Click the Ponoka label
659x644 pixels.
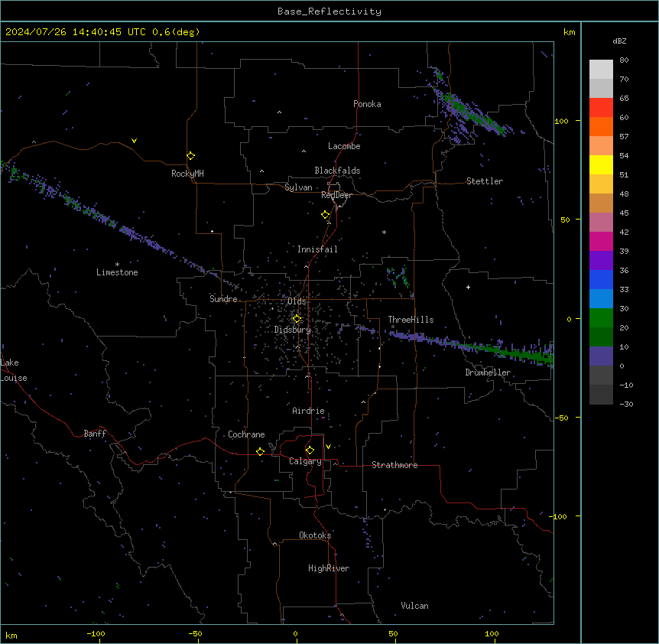pos(367,104)
